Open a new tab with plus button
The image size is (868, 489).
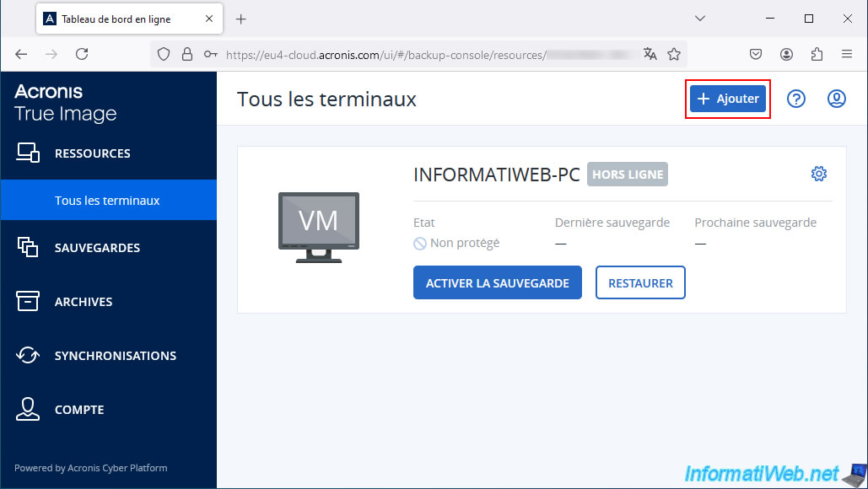(240, 19)
